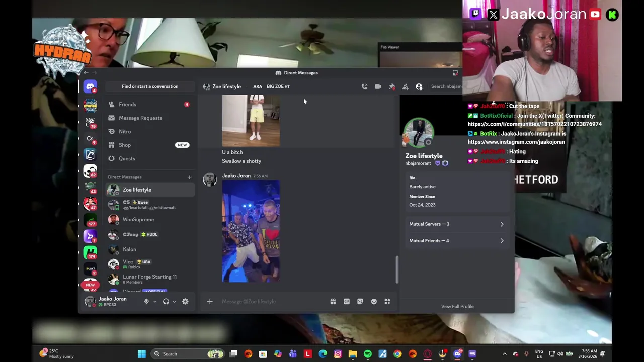644x362 pixels.
Task: Start a video call with Zoe lifestyle
Action: (378, 86)
